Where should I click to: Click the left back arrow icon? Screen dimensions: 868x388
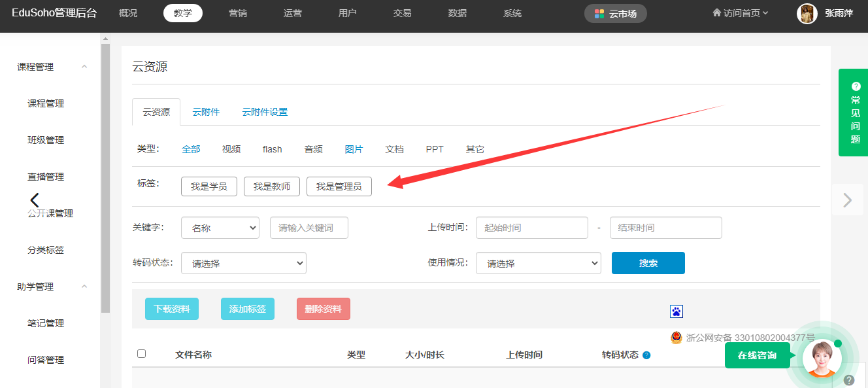click(x=35, y=200)
